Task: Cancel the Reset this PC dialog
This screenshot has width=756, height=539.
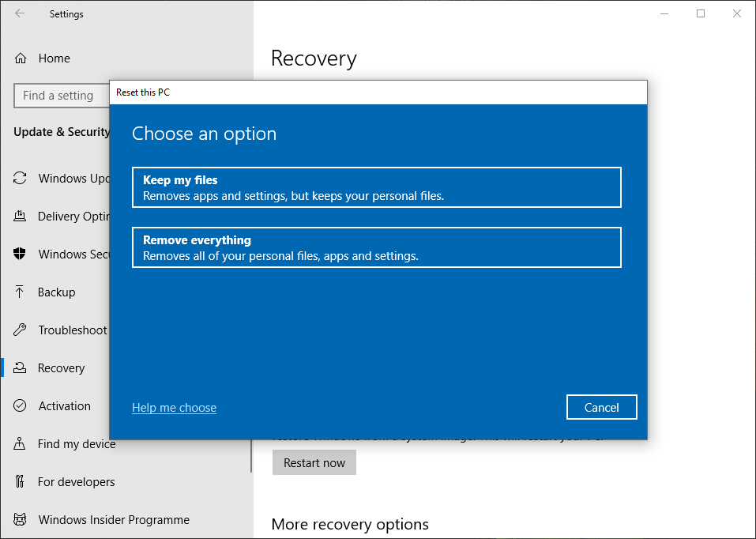Action: click(x=601, y=407)
